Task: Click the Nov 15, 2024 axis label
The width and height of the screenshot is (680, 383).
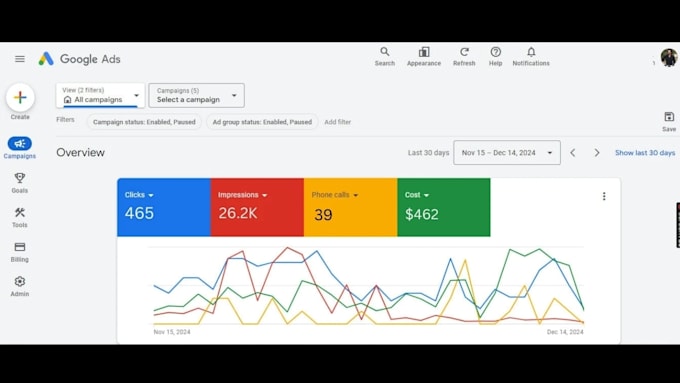Action: click(x=172, y=332)
